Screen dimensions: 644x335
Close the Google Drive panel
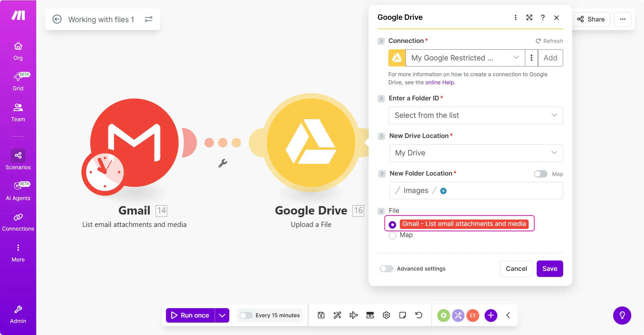tap(556, 17)
